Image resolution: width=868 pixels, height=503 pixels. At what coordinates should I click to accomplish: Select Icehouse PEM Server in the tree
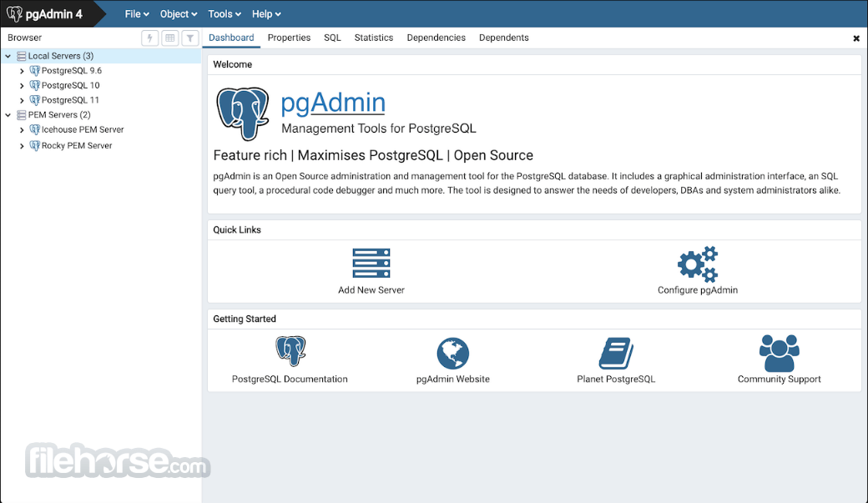pos(83,129)
